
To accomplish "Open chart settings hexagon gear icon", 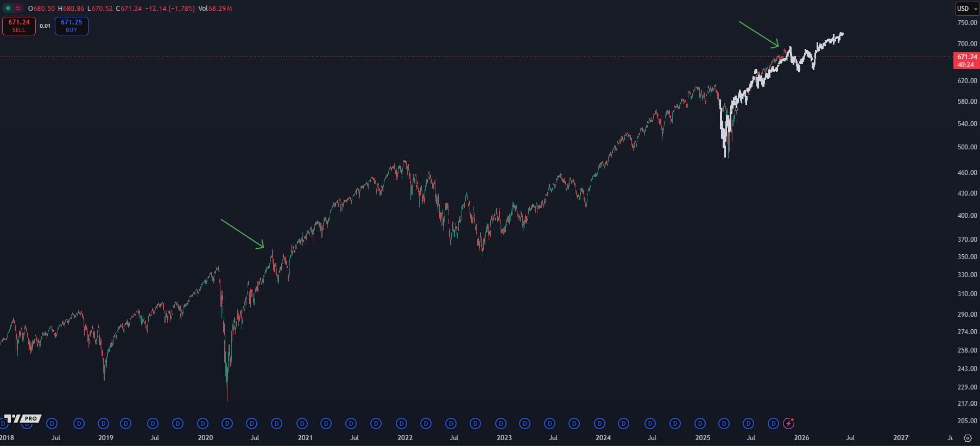I will point(968,438).
